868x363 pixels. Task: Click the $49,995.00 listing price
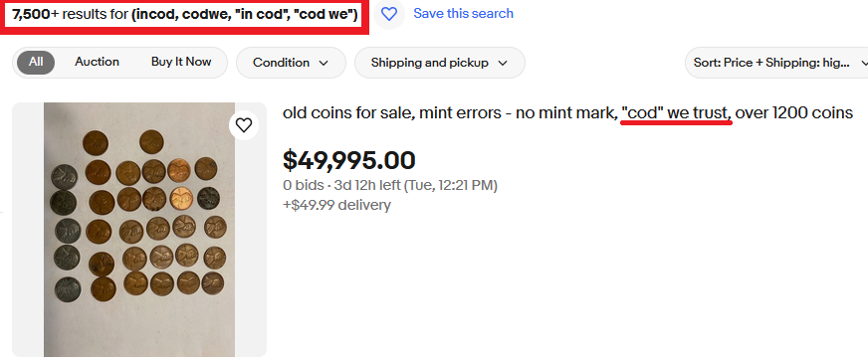[348, 160]
